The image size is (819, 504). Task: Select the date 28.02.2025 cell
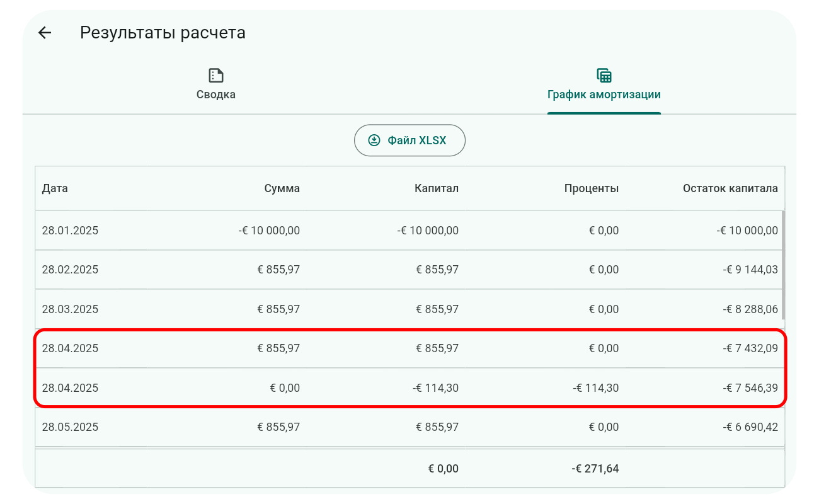(70, 270)
